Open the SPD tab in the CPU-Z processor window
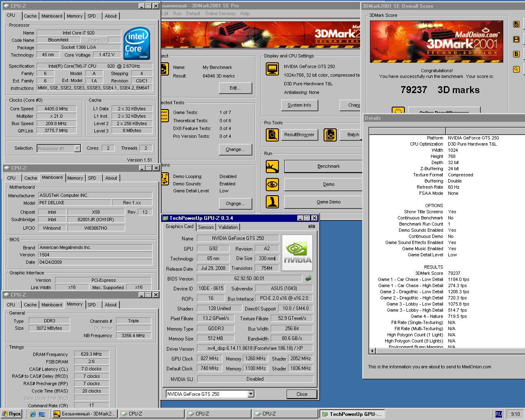Image resolution: width=525 pixels, height=420 pixels. click(x=92, y=16)
